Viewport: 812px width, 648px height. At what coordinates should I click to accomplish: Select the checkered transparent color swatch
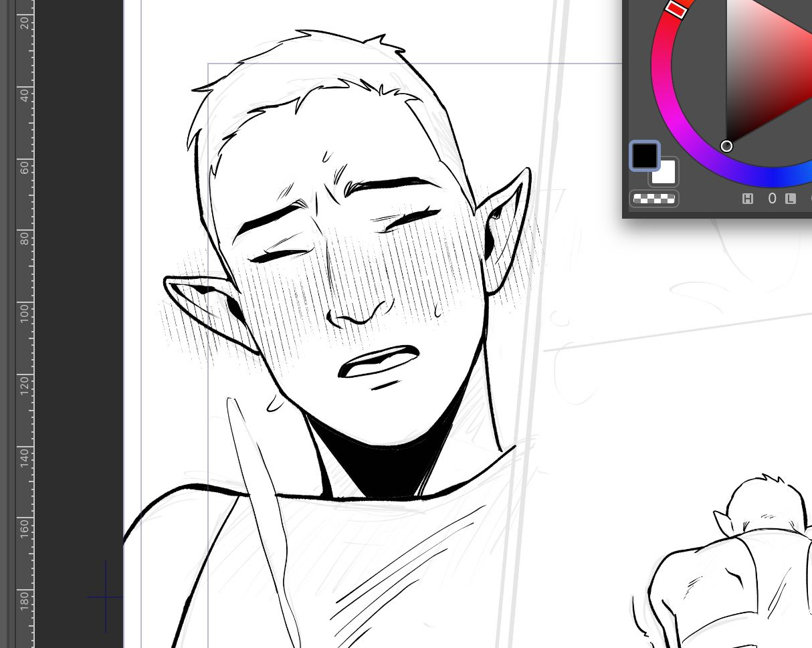click(653, 199)
